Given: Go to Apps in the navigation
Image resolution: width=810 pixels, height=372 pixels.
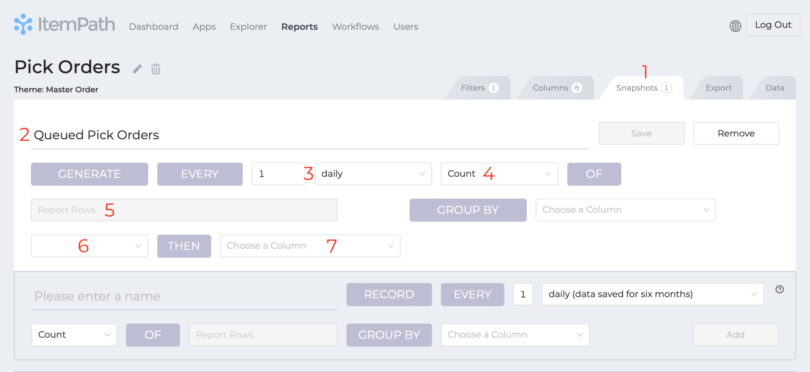Looking at the screenshot, I should point(204,26).
